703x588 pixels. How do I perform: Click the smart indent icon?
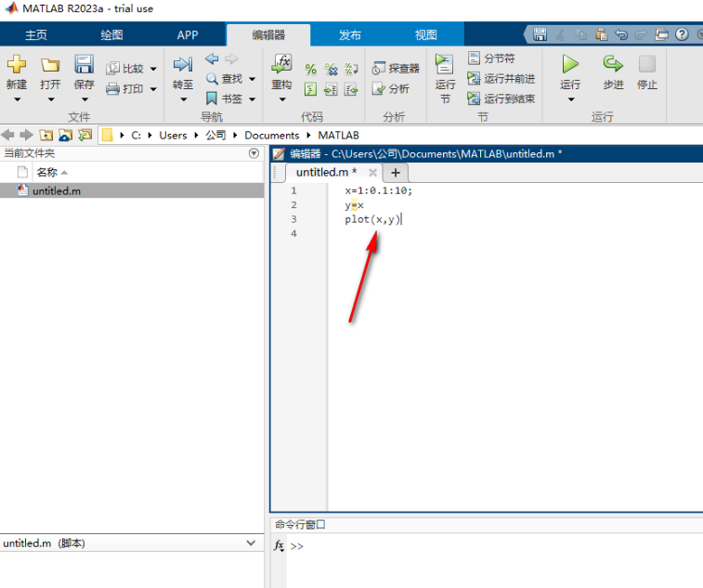[311, 89]
